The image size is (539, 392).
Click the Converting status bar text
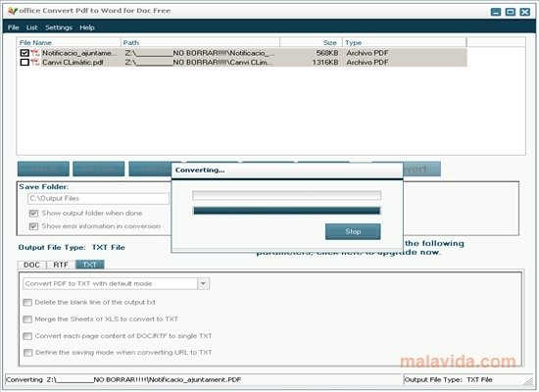click(123, 379)
